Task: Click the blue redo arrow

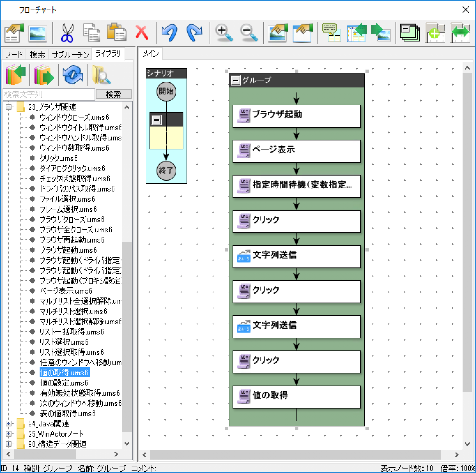Action: tap(194, 33)
